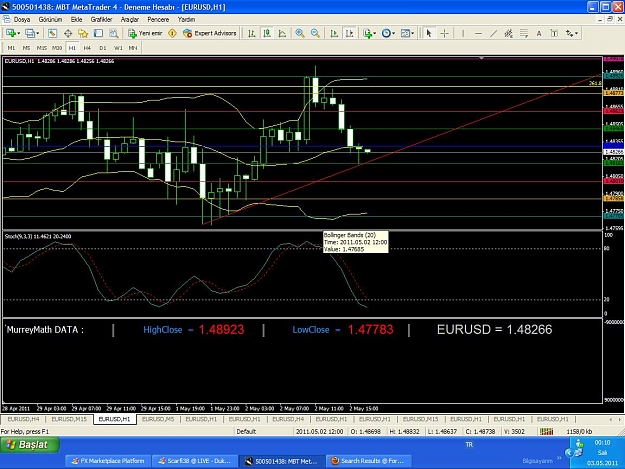625x469 pixels.
Task: Open the Dosya menu
Action: pos(22,20)
